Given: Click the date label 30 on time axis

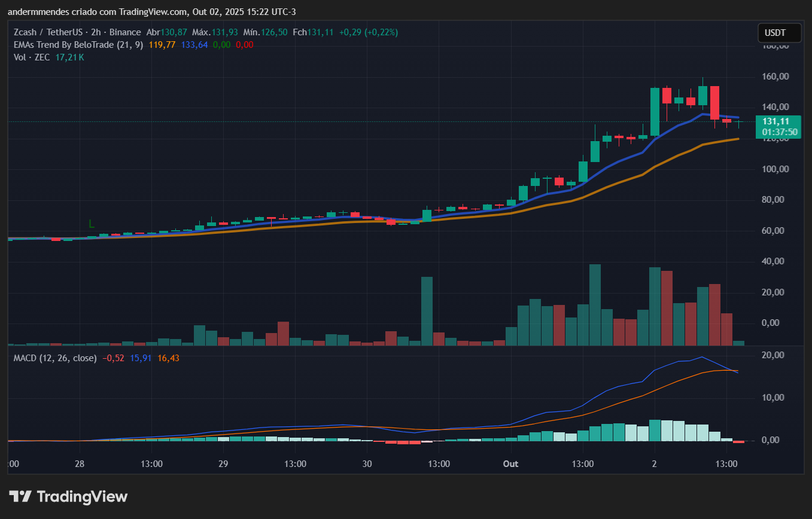Looking at the screenshot, I should (x=367, y=464).
